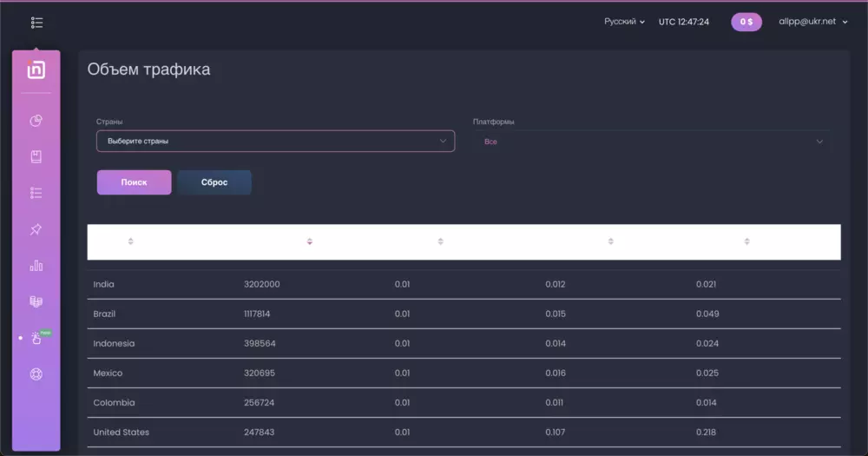
Task: Click the Объем трафика page heading
Action: tap(148, 69)
